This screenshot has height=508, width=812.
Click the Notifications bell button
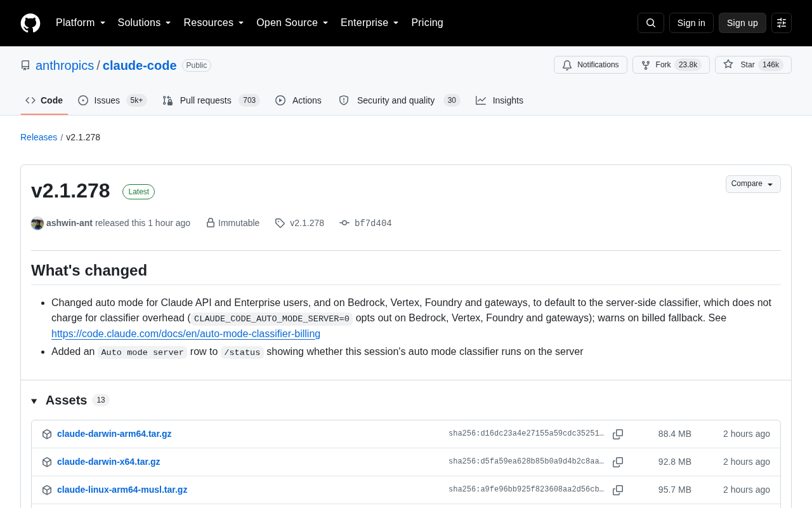point(591,65)
